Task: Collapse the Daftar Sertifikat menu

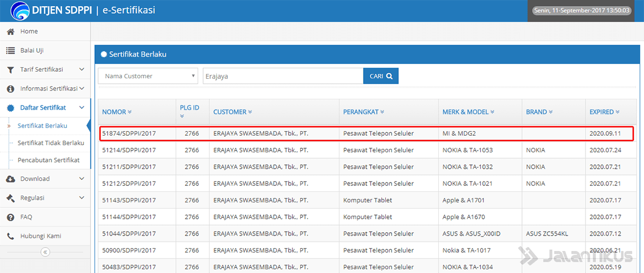Action: point(82,108)
